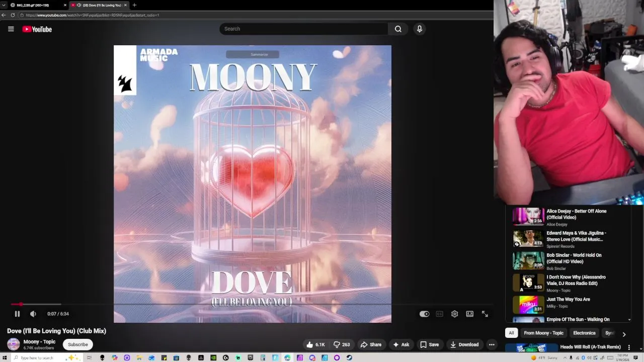
Task: Show more filter chips with right arrow
Action: [624, 334]
